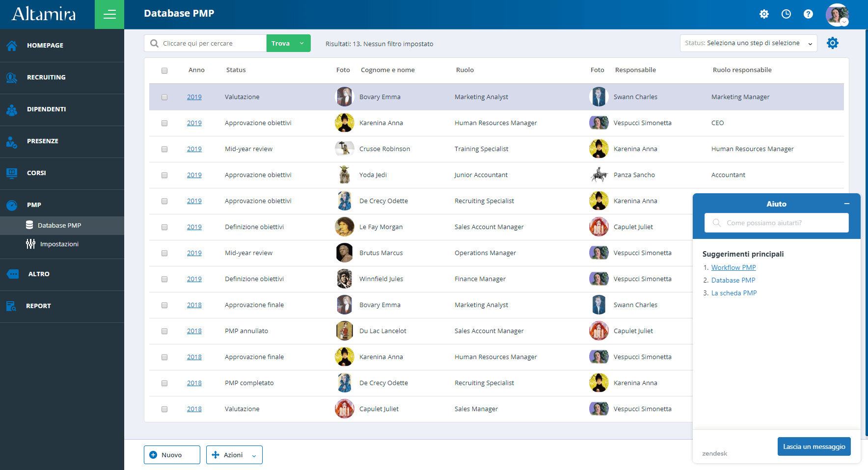
Task: Open the Azioni dropdown at page bottom
Action: [234, 455]
